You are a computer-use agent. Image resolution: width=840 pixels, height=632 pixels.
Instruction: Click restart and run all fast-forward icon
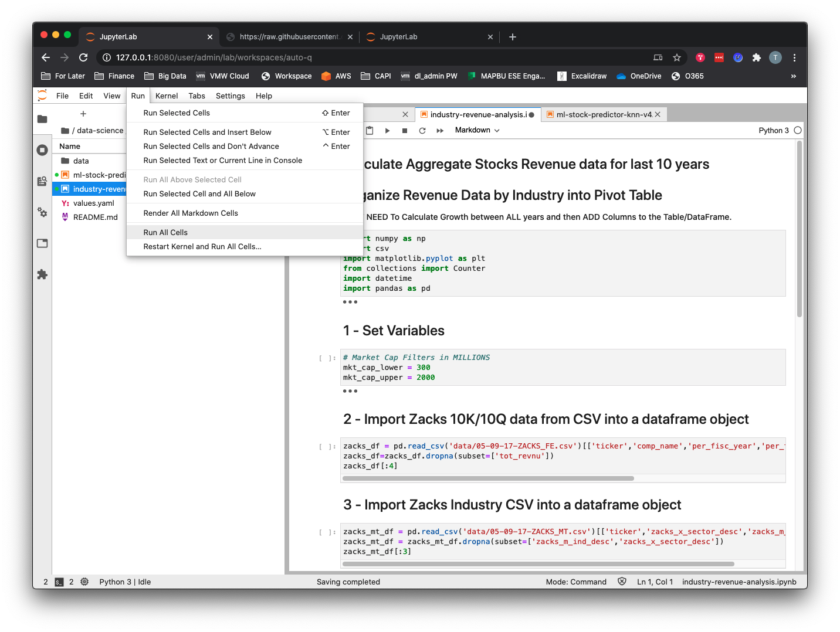440,131
